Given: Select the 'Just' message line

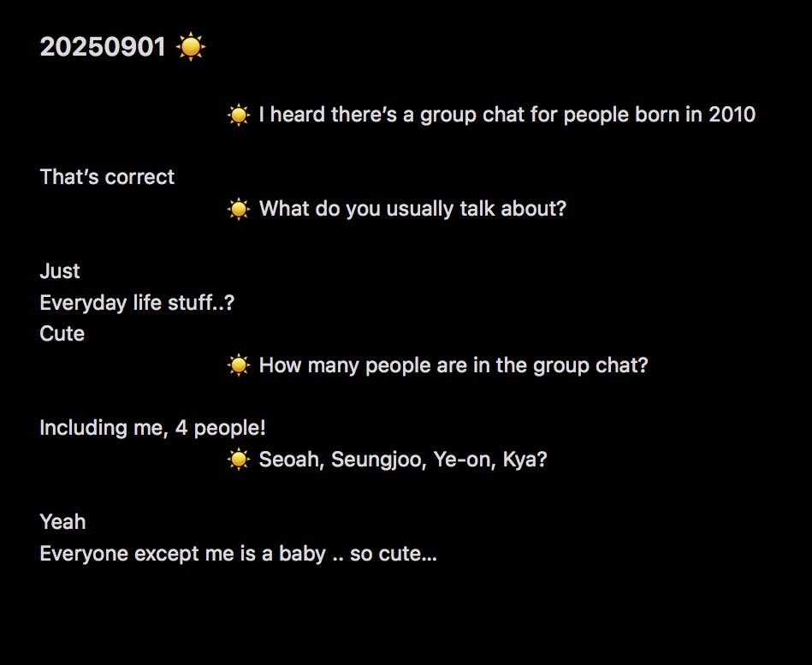Looking at the screenshot, I should [x=60, y=271].
